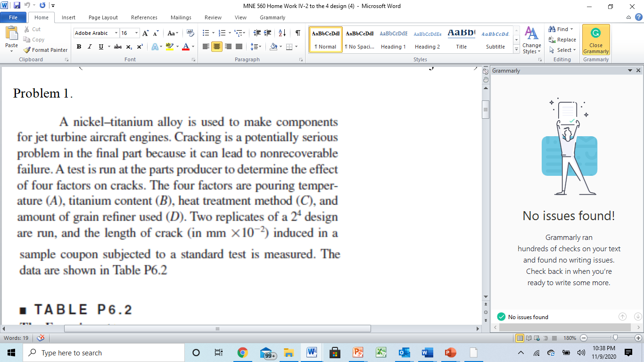Apply the Heading 1 style
Screen dimensions: 644x362
[394, 40]
